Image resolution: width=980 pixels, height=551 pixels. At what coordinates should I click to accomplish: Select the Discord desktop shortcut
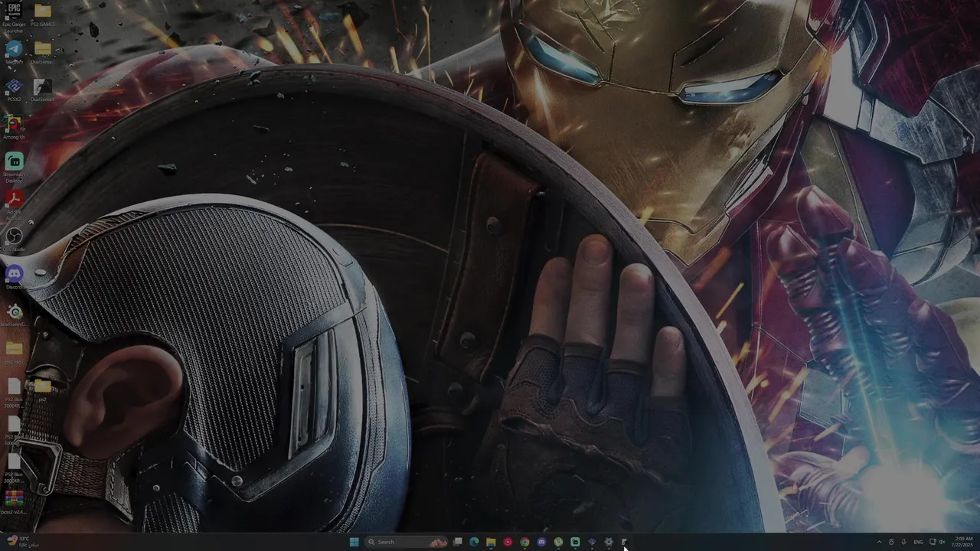click(x=14, y=277)
